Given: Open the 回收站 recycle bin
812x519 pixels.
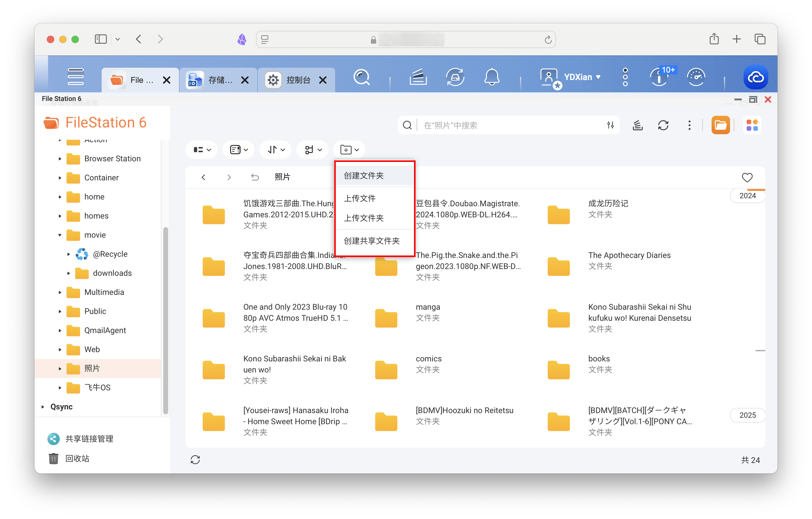Looking at the screenshot, I should [69, 458].
